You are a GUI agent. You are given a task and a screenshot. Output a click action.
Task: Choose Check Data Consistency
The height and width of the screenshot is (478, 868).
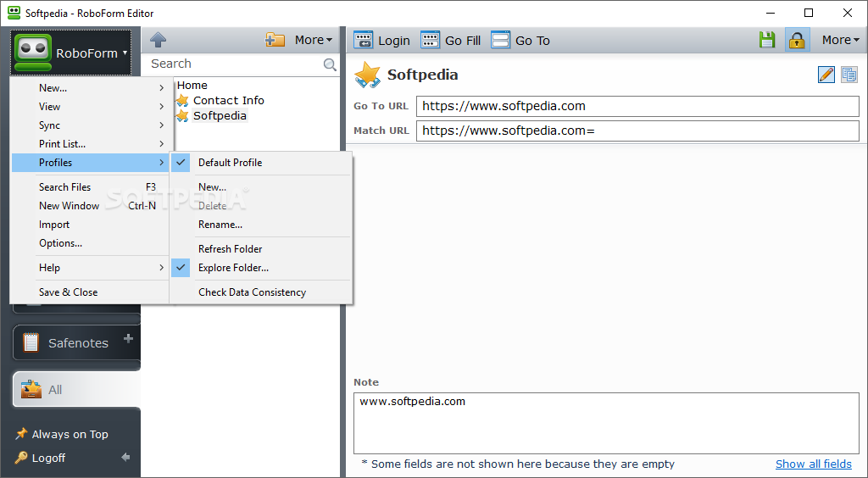[x=261, y=292]
